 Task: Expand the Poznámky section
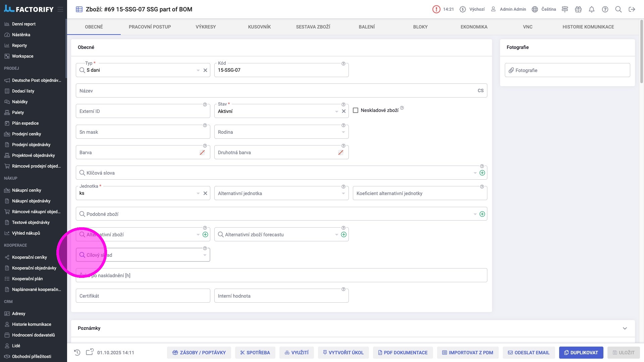[x=625, y=328]
